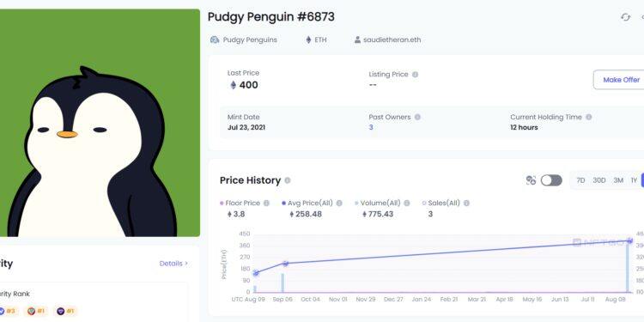Toggle the Price History switch

(551, 180)
